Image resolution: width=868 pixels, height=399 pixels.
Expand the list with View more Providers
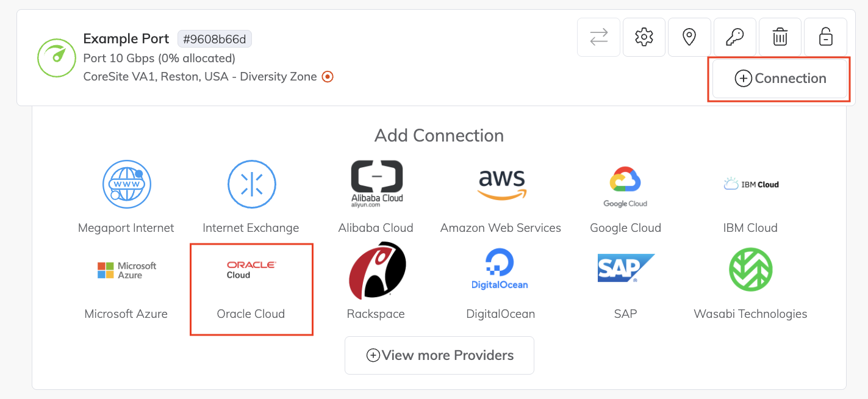(x=439, y=355)
